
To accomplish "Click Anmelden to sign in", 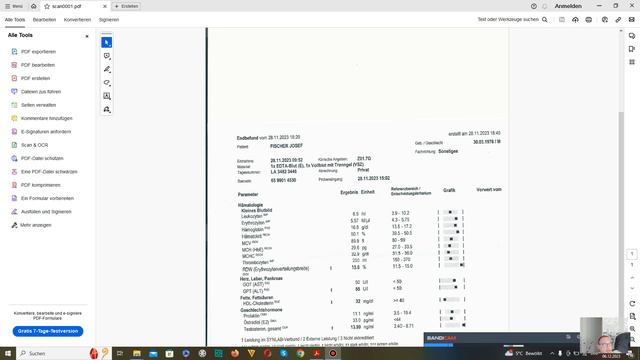I will click(568, 6).
